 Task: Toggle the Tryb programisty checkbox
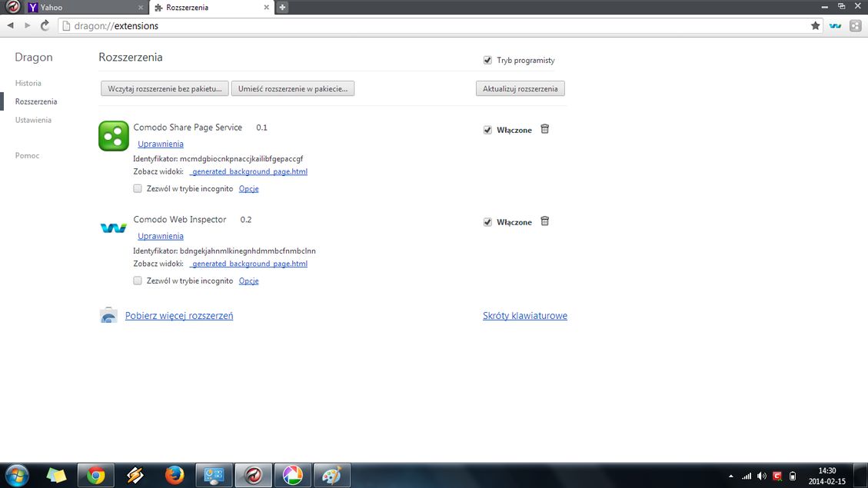pyautogui.click(x=487, y=60)
